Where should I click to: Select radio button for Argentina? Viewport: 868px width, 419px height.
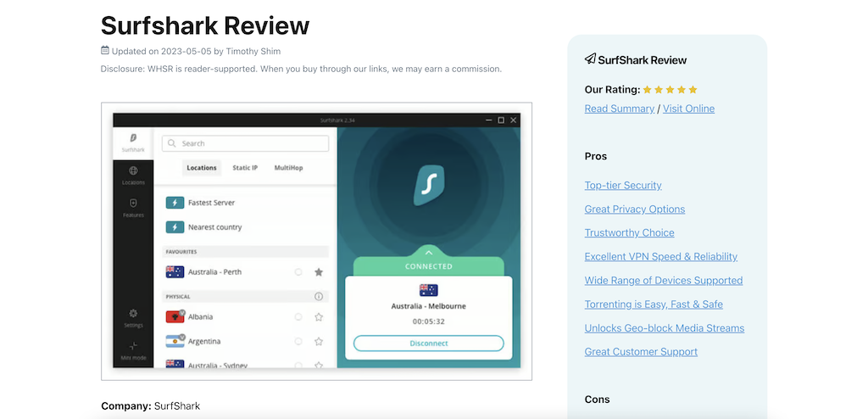(x=298, y=342)
